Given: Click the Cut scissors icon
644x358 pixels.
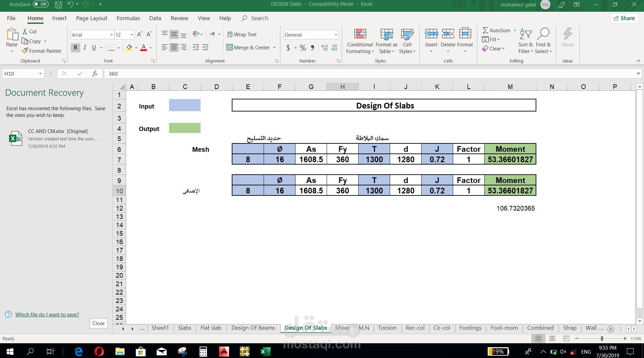Looking at the screenshot, I should pyautogui.click(x=25, y=31).
